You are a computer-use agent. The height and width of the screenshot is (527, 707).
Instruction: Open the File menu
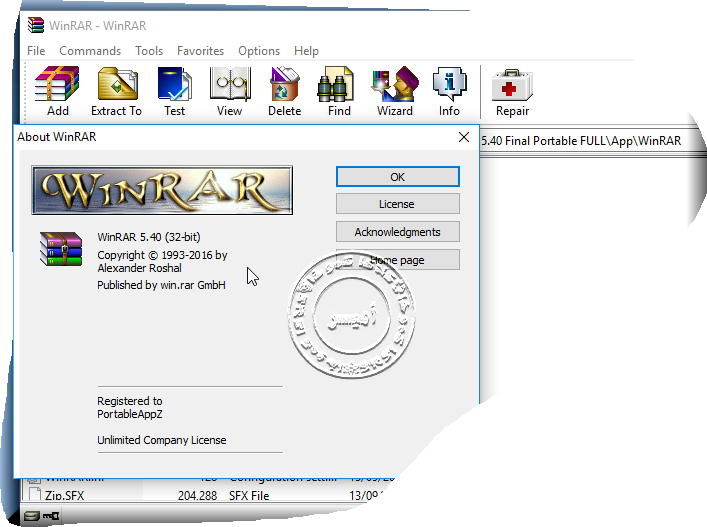pyautogui.click(x=36, y=50)
